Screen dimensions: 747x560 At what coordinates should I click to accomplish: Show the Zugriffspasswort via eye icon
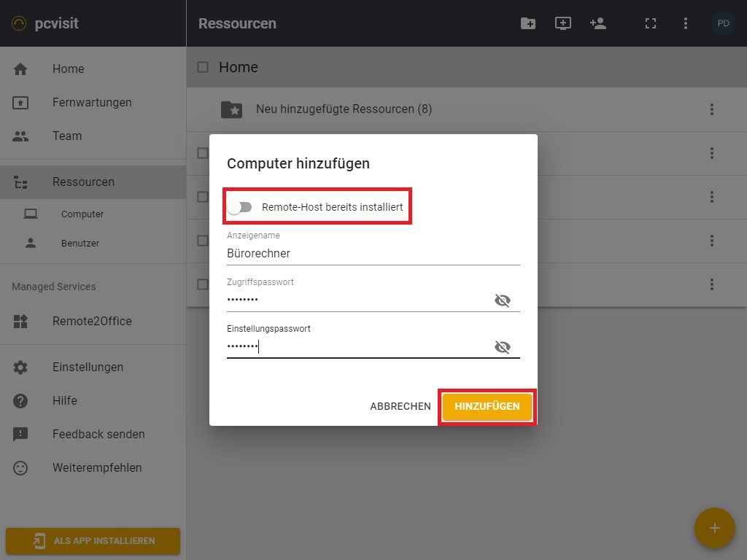(x=502, y=300)
